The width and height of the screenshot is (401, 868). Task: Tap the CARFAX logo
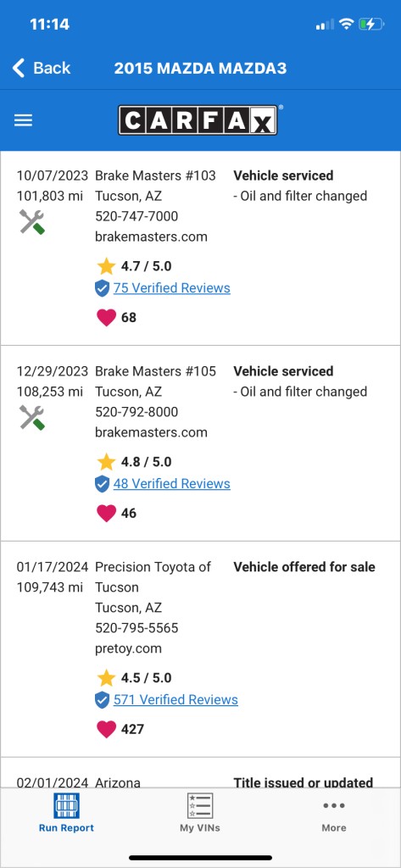[x=198, y=120]
